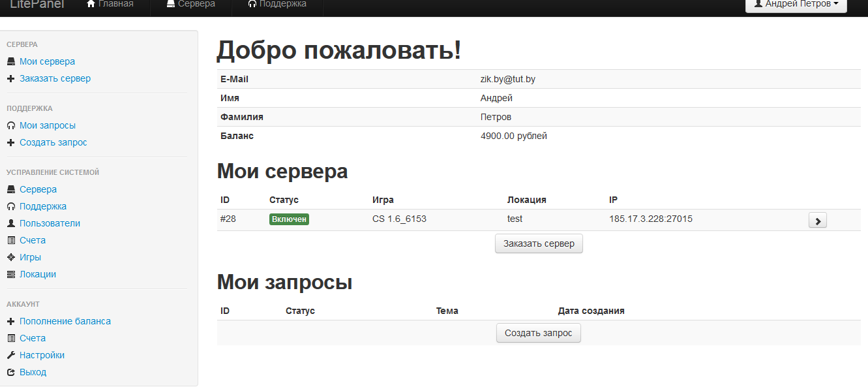
Task: Click the gamepad icon beside Игры
Action: pyautogui.click(x=11, y=257)
